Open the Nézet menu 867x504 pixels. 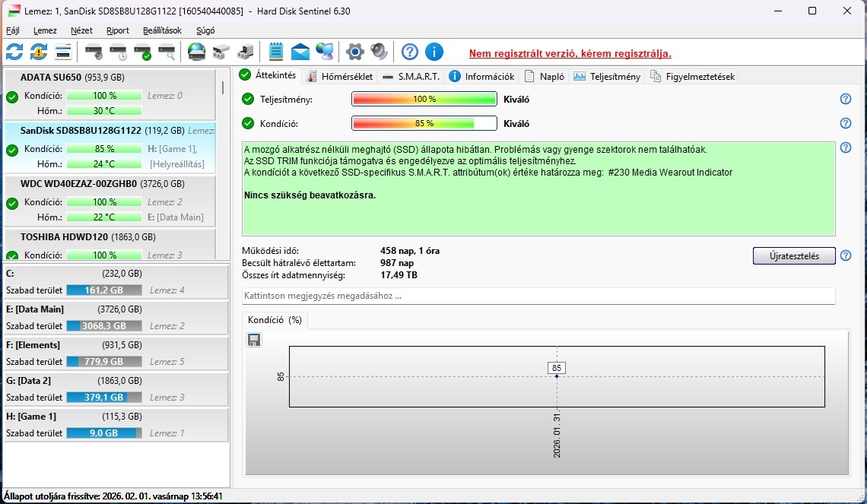[81, 30]
